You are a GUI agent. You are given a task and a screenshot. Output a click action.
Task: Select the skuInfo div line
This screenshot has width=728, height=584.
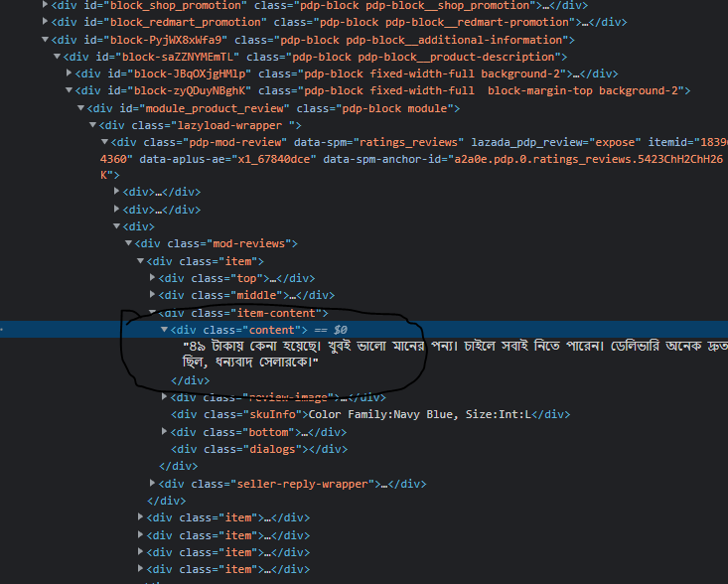370,414
